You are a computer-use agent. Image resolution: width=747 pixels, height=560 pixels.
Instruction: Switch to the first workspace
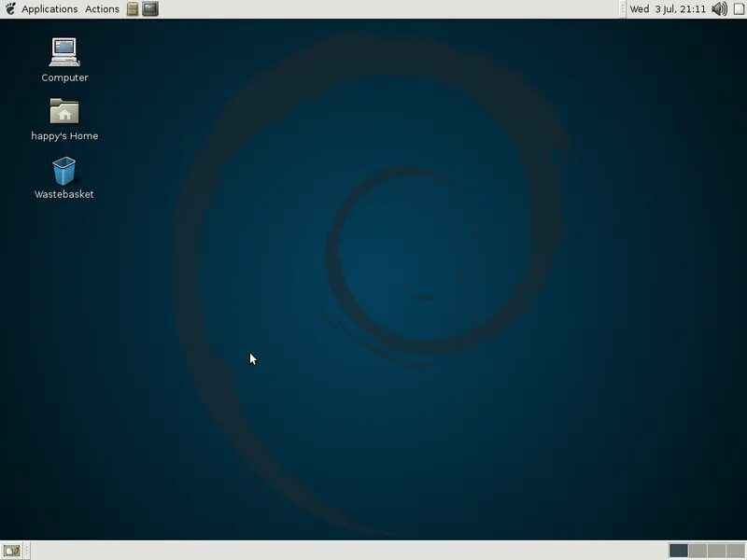click(679, 551)
